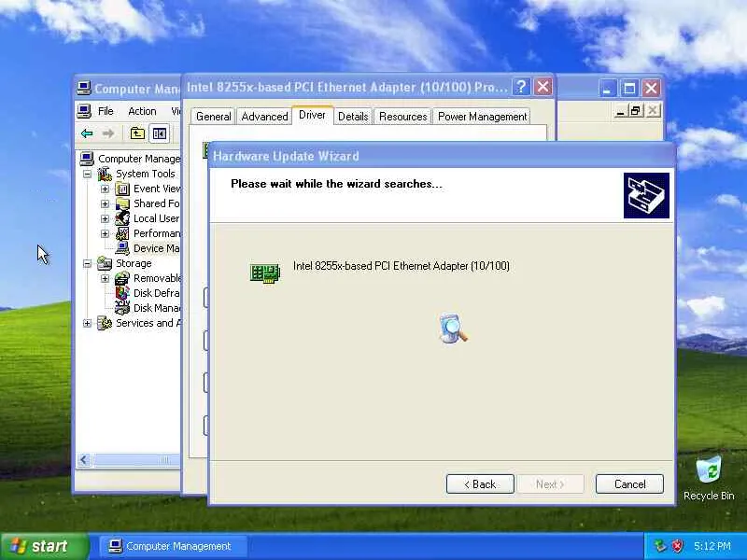The image size is (747, 560).
Task: Click the Local Users icon
Action: pos(122,218)
